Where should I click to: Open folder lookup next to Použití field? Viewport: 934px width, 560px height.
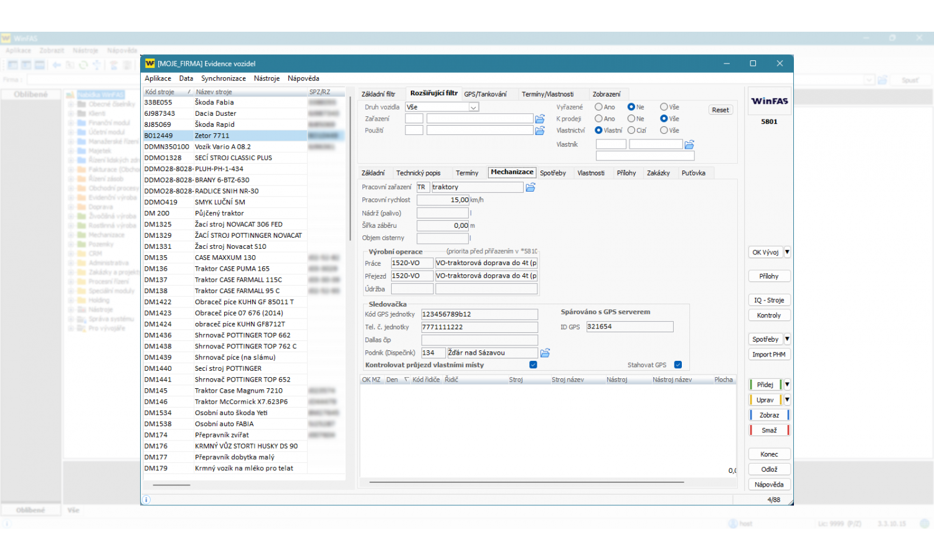click(540, 131)
